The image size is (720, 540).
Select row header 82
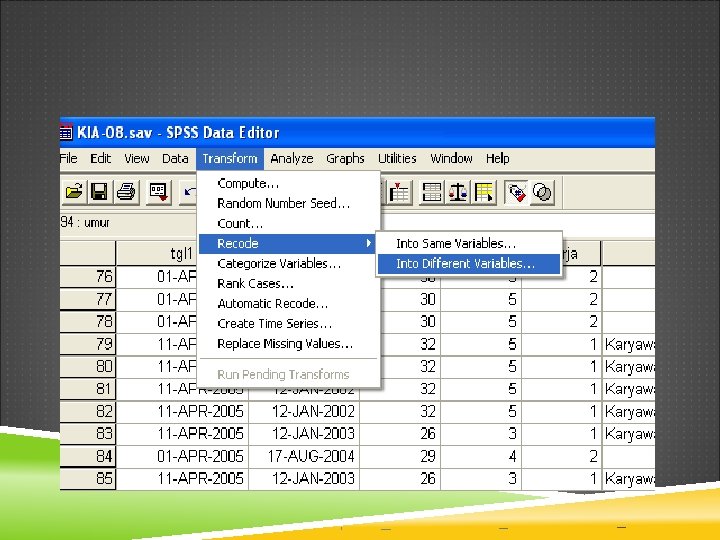click(x=88, y=411)
